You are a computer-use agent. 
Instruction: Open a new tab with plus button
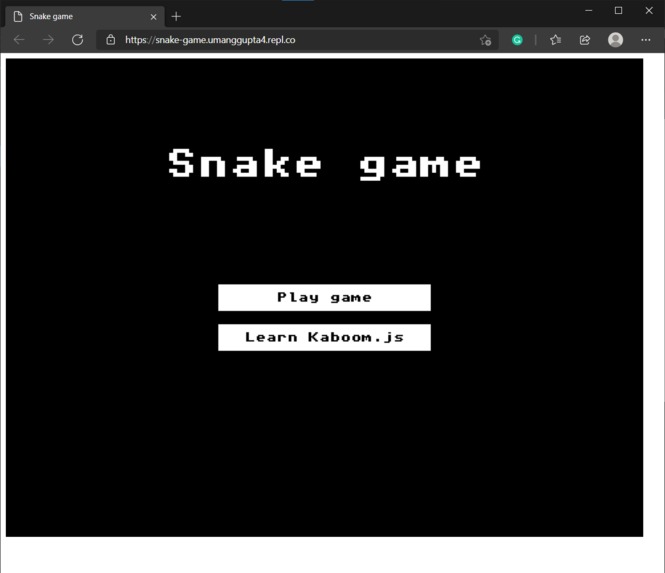176,17
